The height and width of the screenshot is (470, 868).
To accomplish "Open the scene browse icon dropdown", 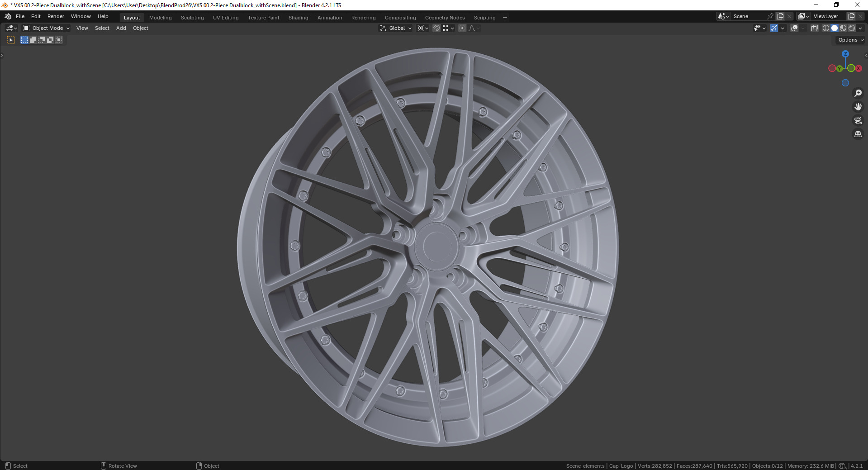I will pyautogui.click(x=724, y=16).
